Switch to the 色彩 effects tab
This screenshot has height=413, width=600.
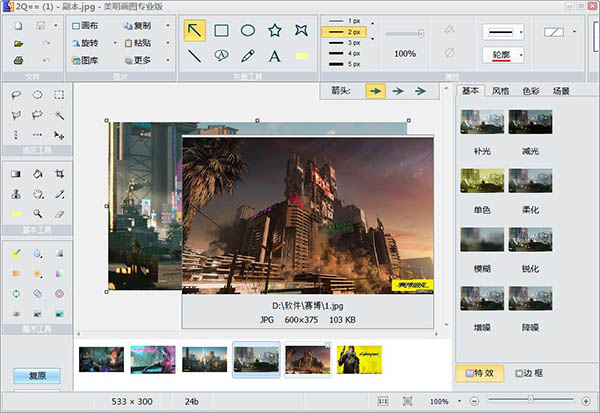coord(531,91)
